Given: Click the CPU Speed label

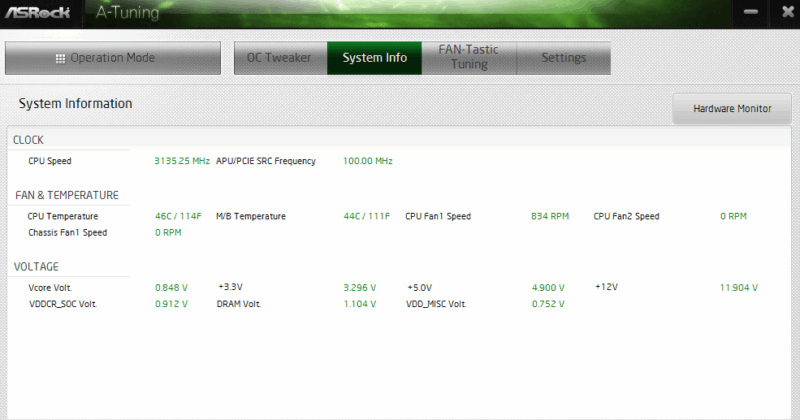Looking at the screenshot, I should click(x=49, y=161).
